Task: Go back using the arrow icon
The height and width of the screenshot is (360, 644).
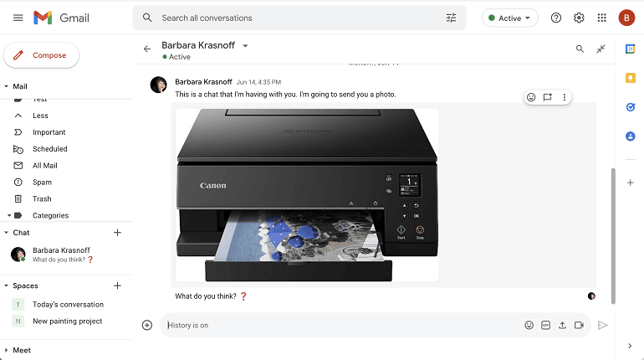Action: [147, 49]
